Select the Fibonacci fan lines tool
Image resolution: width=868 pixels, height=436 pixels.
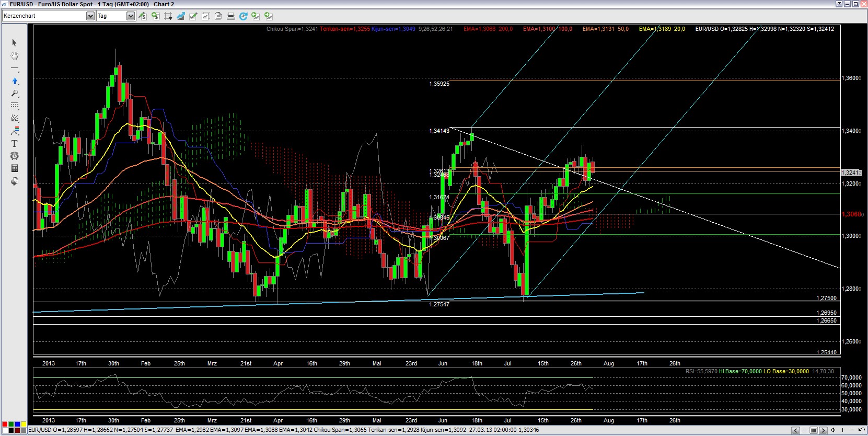point(15,118)
